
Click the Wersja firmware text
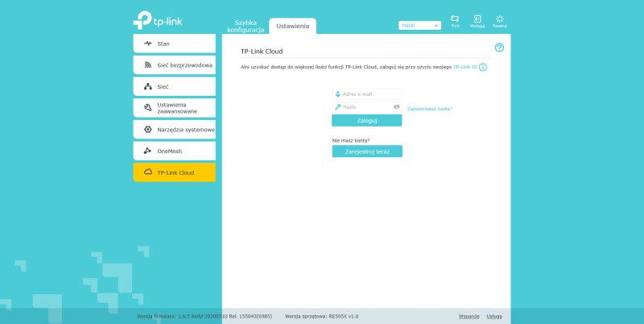click(204, 317)
